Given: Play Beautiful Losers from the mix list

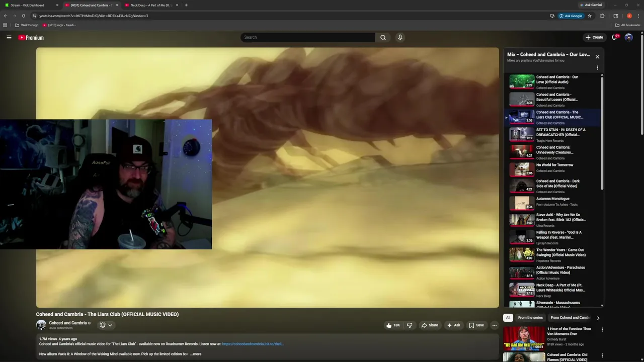Looking at the screenshot, I should 552,100.
